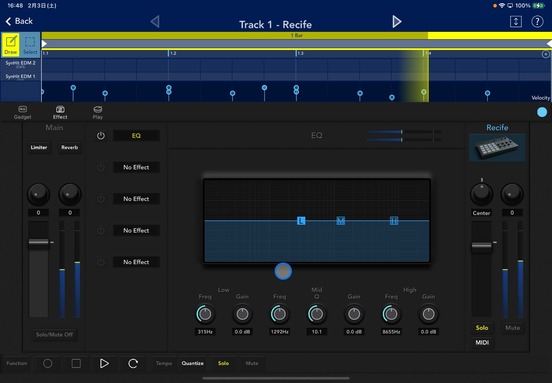Image resolution: width=552 pixels, height=383 pixels.
Task: Select the M band handle in EQ graph
Action: pos(340,221)
